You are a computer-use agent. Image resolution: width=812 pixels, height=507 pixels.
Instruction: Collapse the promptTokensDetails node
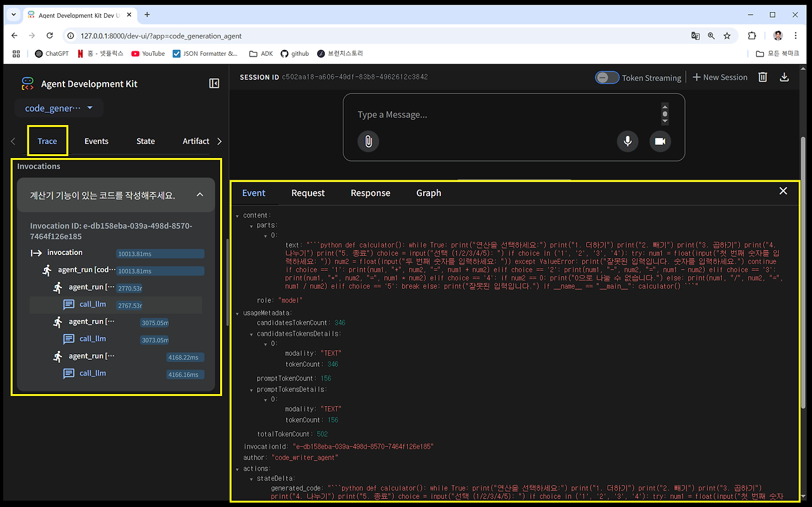251,390
